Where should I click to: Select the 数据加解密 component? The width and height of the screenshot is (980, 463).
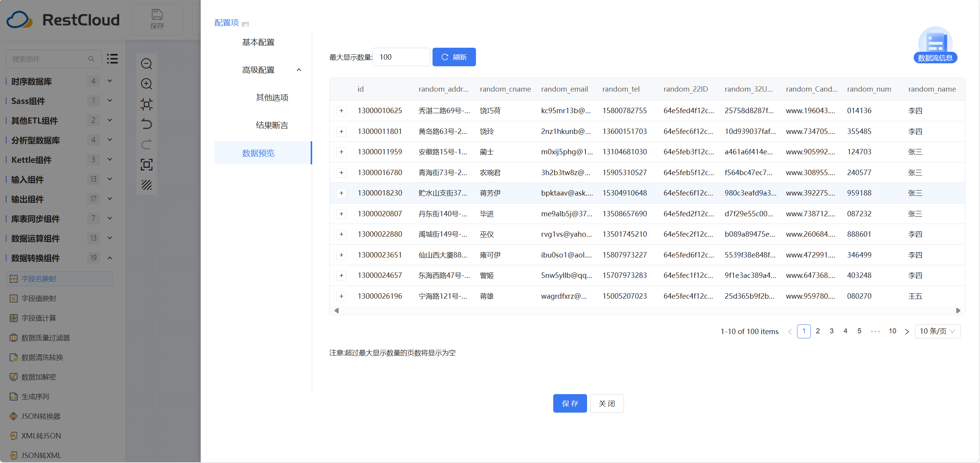33,377
